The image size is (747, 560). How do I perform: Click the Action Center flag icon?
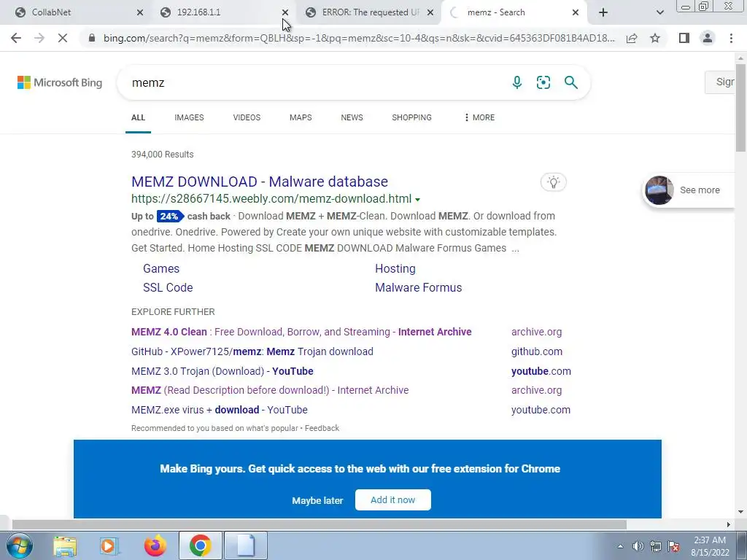[673, 546]
